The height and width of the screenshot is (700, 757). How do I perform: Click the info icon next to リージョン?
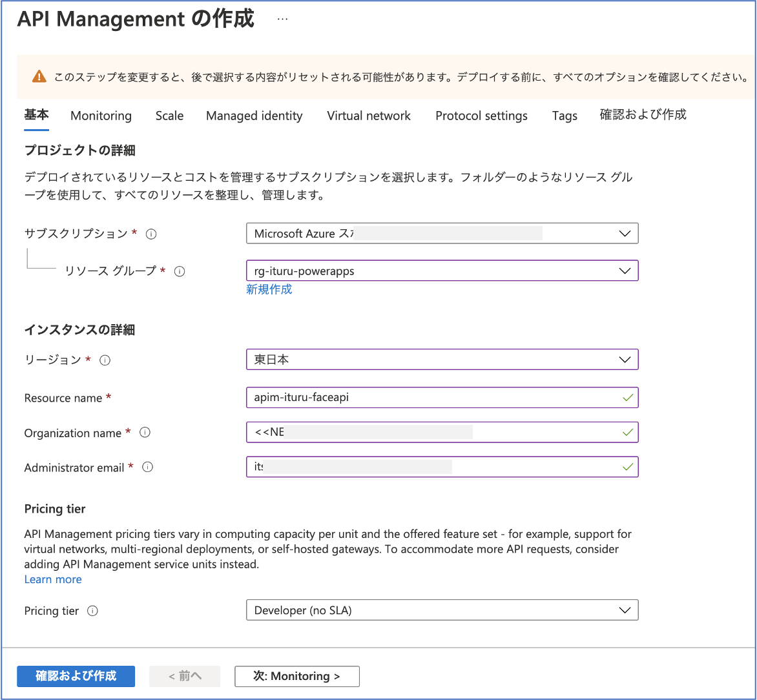tap(105, 360)
